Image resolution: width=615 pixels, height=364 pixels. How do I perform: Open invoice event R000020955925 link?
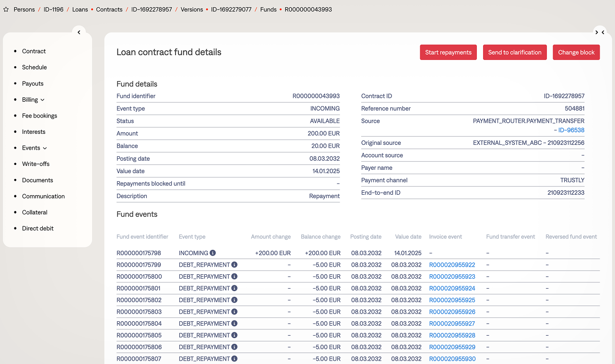[x=452, y=300]
